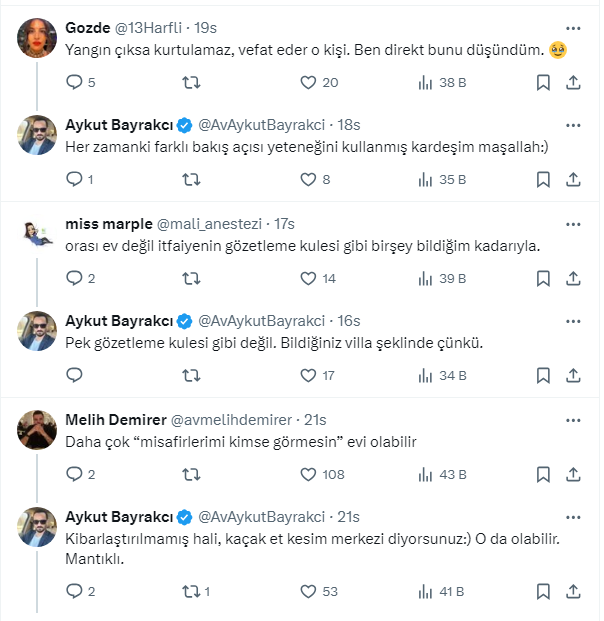Open more options on miss marple's tweet
This screenshot has height=621, width=604.
[573, 222]
